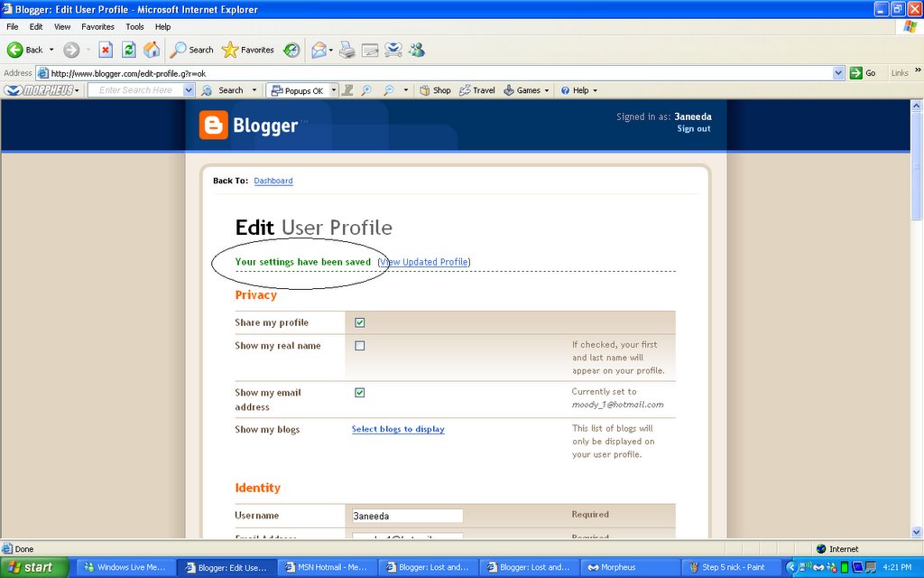This screenshot has height=578, width=924.
Task: Click the Dashboard link
Action: click(273, 181)
